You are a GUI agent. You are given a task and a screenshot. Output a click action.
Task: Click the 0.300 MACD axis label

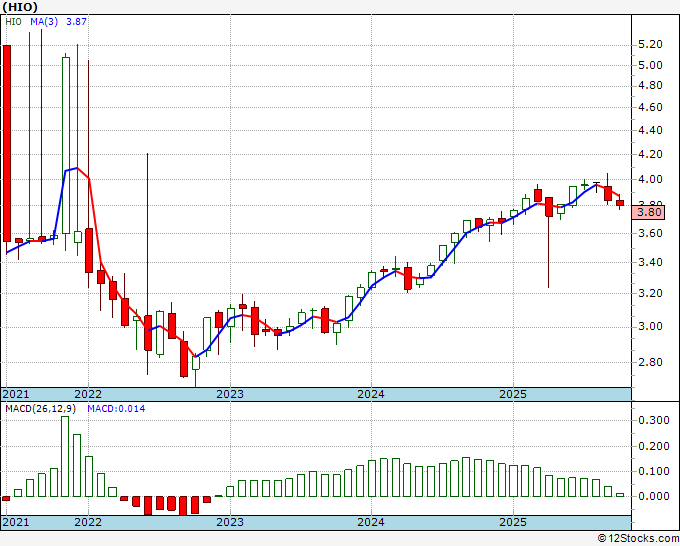pos(654,420)
